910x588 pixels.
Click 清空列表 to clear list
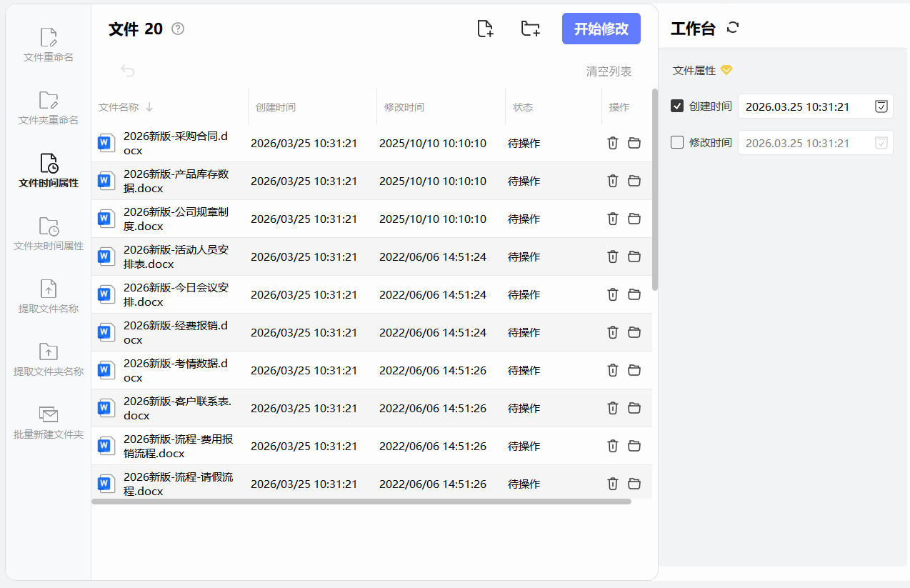click(609, 71)
